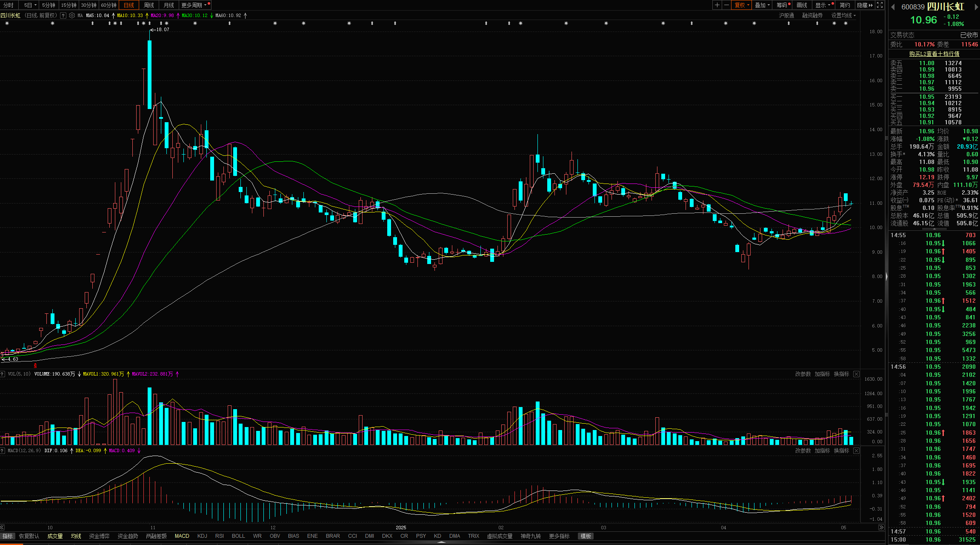Click the 4.63 low price label
This screenshot has width=980, height=545.
pos(13,359)
